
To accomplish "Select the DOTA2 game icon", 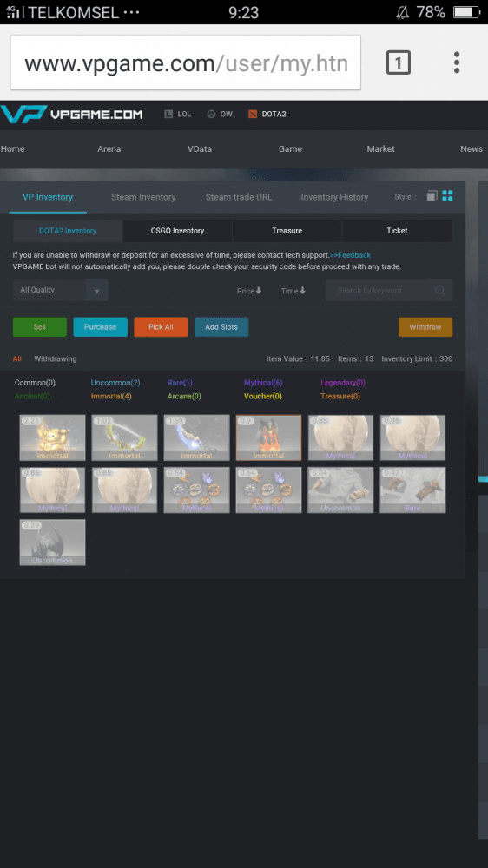I will pyautogui.click(x=253, y=114).
